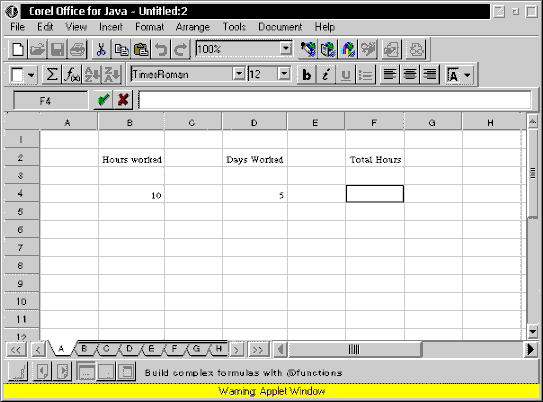
Task: Switch to sheet tab C
Action: pyautogui.click(x=106, y=349)
